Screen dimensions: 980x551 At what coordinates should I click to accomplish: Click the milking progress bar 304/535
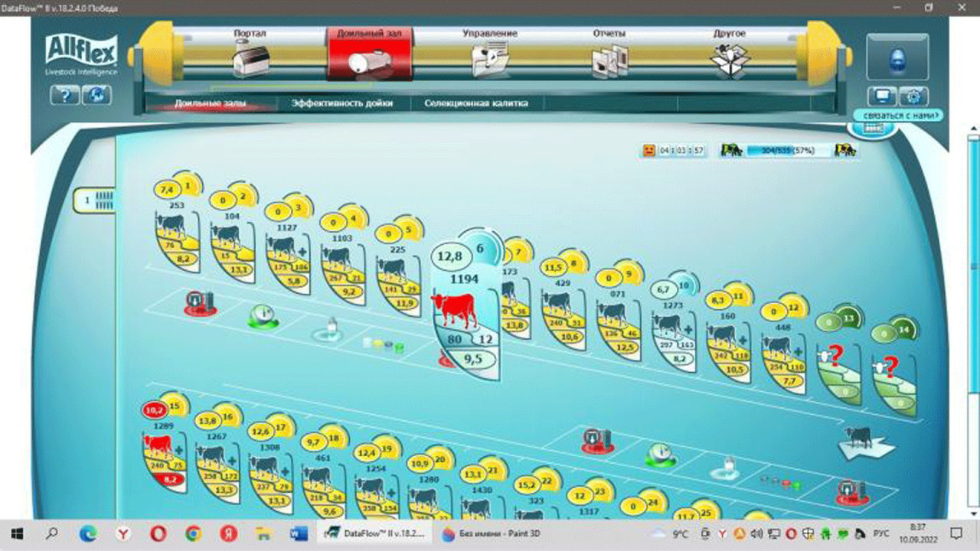click(x=788, y=151)
